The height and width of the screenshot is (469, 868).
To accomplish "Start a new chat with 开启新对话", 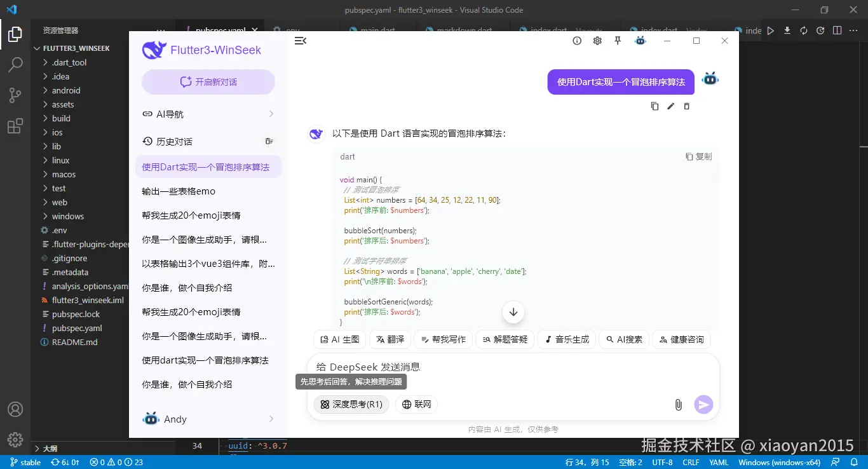I will click(208, 81).
